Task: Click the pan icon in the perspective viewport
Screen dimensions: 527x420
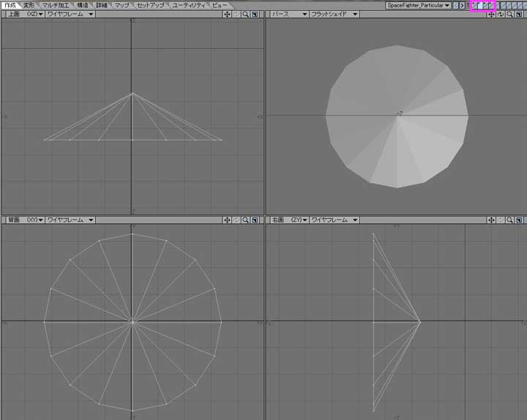Action: (492, 14)
